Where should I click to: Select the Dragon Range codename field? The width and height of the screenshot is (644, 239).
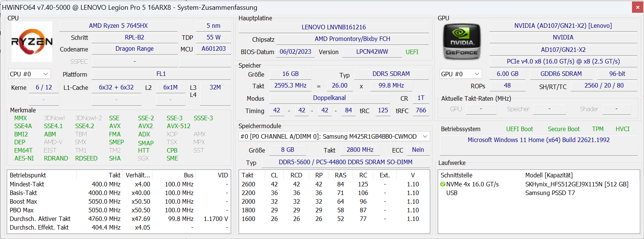[134, 48]
